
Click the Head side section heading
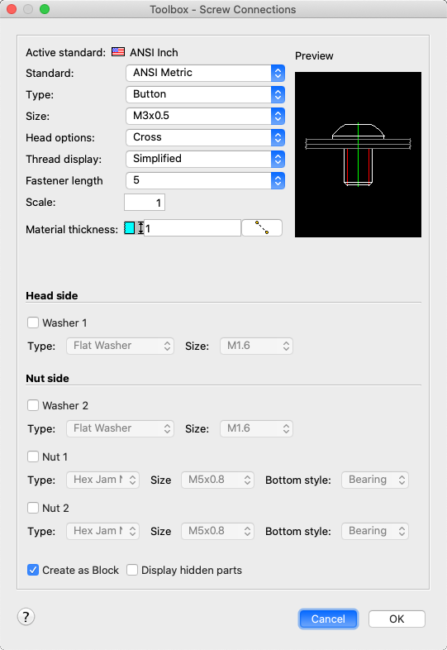(x=52, y=296)
